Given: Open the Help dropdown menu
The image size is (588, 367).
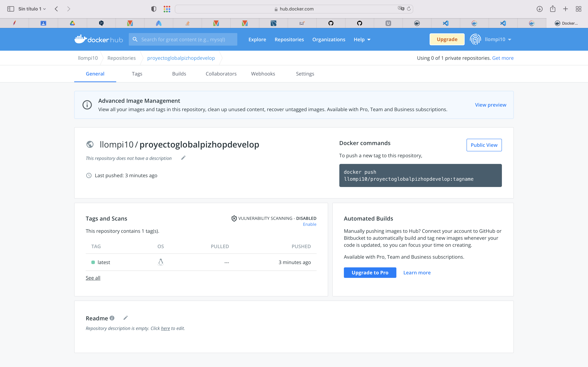Looking at the screenshot, I should coord(362,39).
